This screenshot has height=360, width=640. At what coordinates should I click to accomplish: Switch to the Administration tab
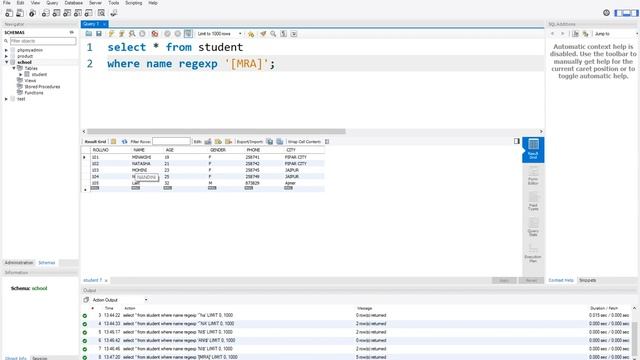coord(19,262)
